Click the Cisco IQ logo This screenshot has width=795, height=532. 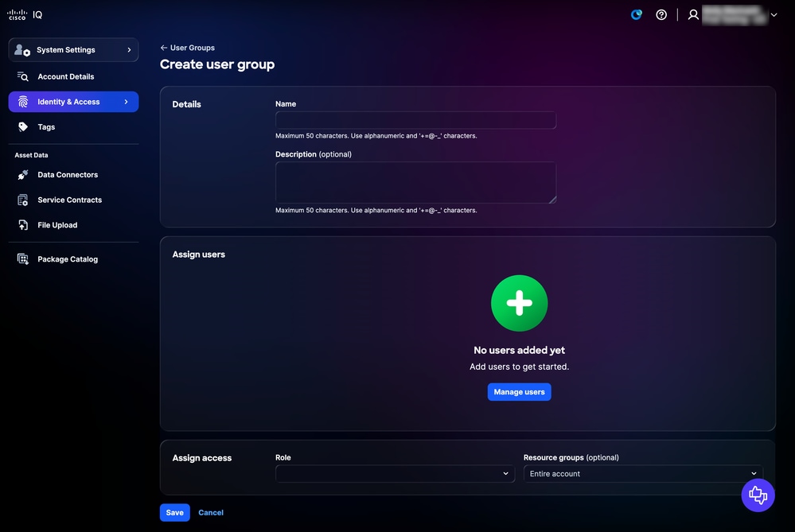pyautogui.click(x=25, y=14)
